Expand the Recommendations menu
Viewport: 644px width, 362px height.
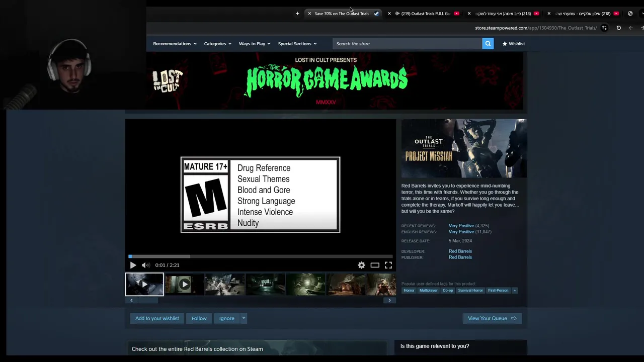(x=175, y=44)
